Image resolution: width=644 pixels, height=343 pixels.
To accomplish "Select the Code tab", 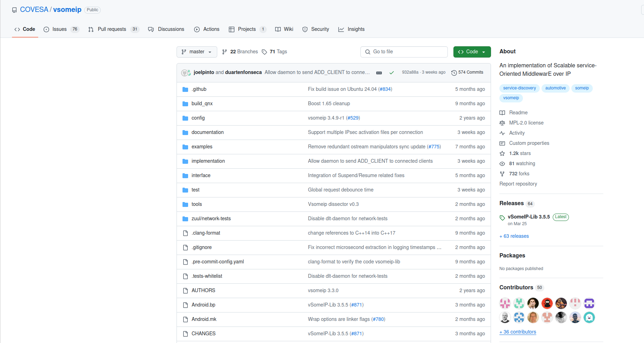I will [25, 29].
